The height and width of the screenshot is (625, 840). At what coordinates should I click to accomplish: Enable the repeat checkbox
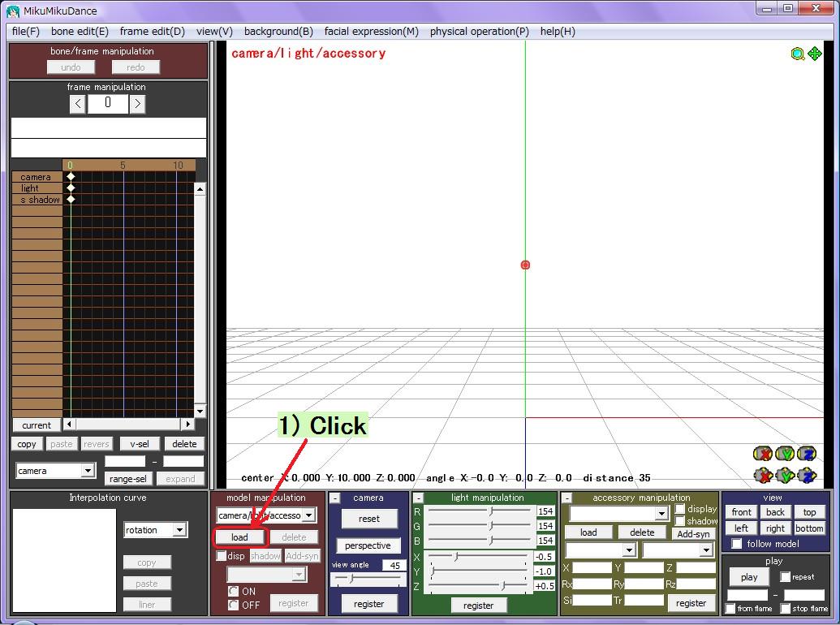pos(786,577)
